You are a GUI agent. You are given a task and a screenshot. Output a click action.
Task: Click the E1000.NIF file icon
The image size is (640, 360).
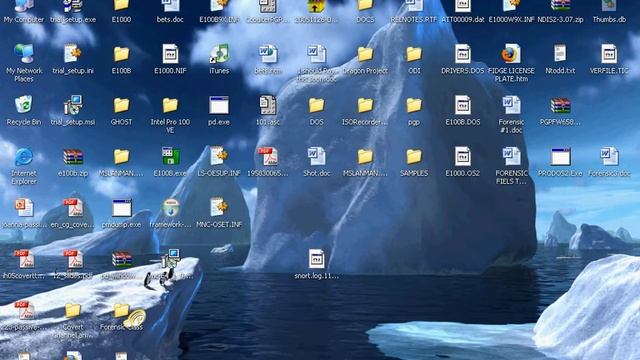(x=170, y=54)
